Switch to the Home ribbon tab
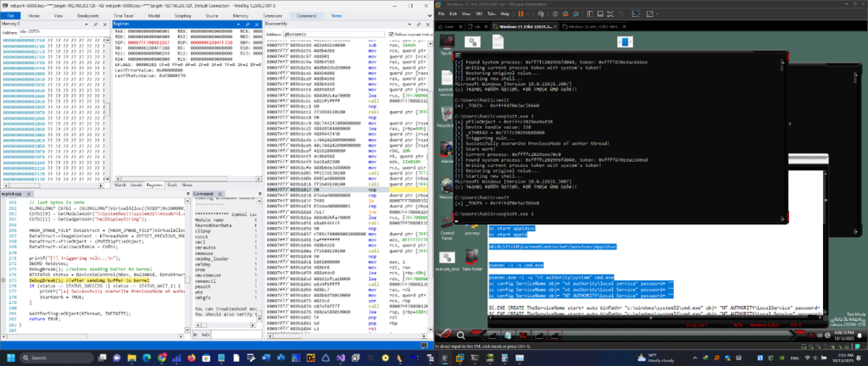Screen dimensions: 868x366 (34, 16)
